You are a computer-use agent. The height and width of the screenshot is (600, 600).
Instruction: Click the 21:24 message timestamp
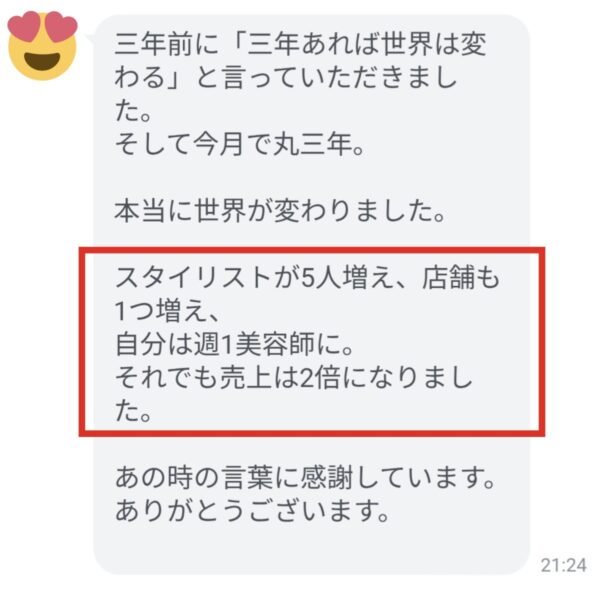tap(564, 565)
